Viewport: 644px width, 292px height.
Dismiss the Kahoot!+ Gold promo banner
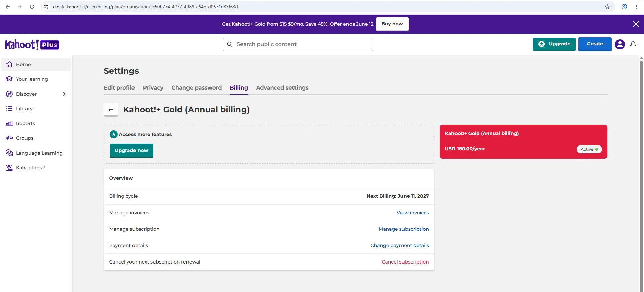tap(636, 24)
